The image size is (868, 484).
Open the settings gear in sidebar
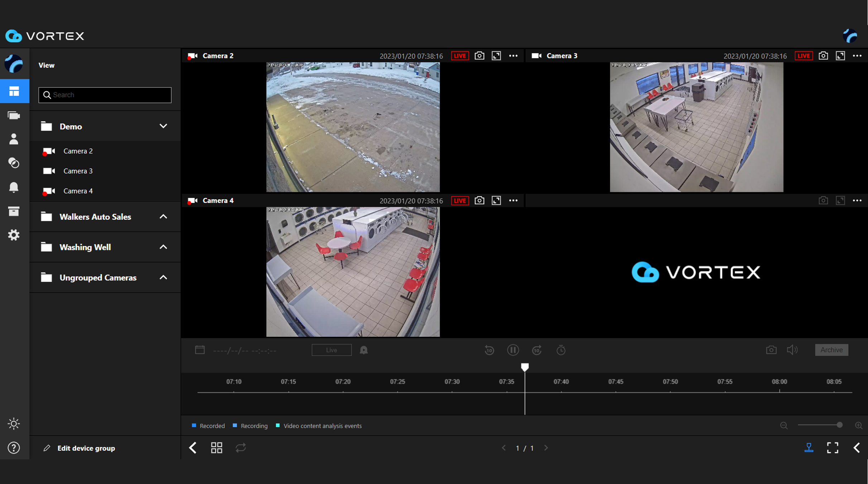[14, 235]
